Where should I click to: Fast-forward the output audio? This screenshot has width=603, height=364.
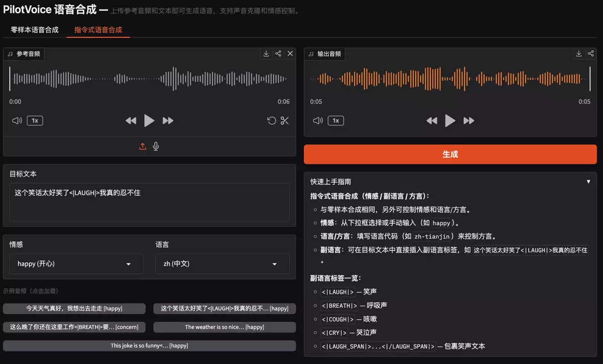click(469, 121)
